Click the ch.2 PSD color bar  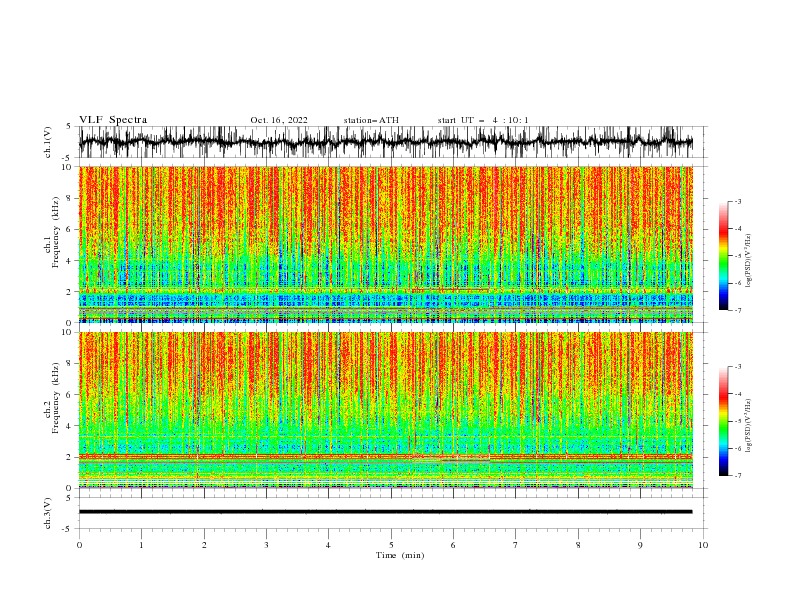tap(723, 421)
